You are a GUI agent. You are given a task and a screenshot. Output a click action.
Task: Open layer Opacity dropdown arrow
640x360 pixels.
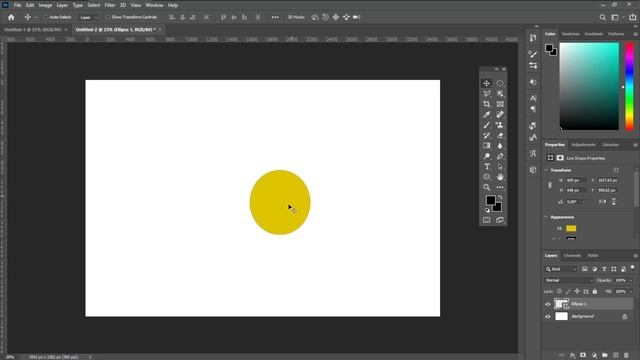(x=631, y=280)
